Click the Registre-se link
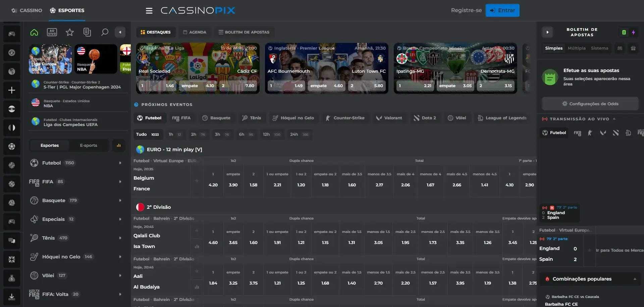 [466, 10]
